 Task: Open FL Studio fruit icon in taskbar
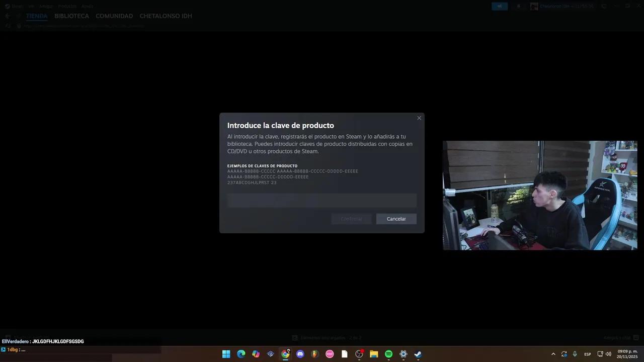coord(315,354)
